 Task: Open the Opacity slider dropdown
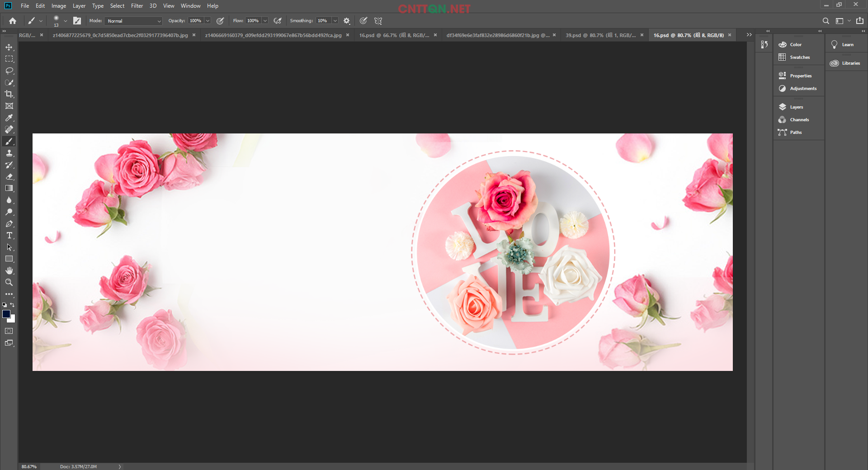tap(208, 21)
